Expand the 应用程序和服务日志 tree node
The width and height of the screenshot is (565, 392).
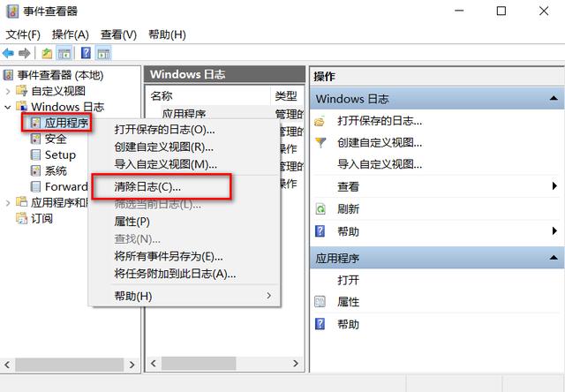[x=8, y=203]
